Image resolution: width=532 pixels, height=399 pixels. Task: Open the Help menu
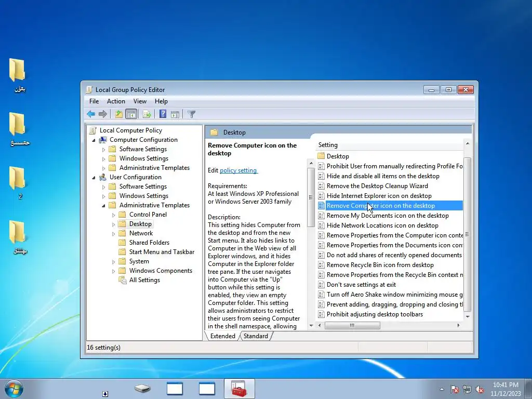[x=161, y=101]
